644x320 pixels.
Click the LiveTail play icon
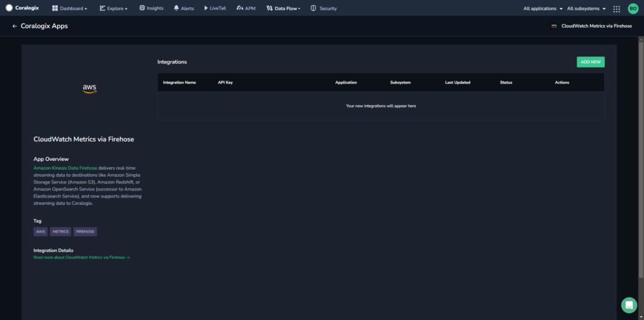206,8
